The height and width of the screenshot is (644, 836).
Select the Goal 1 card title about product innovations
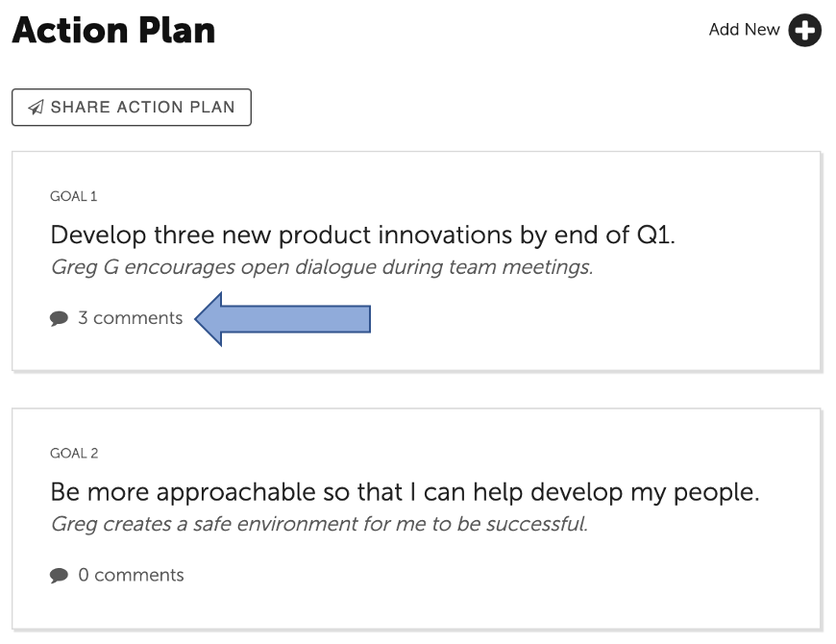coord(362,235)
